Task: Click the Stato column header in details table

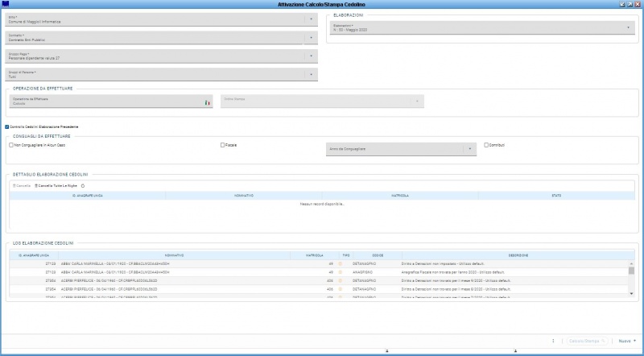Action: point(555,195)
